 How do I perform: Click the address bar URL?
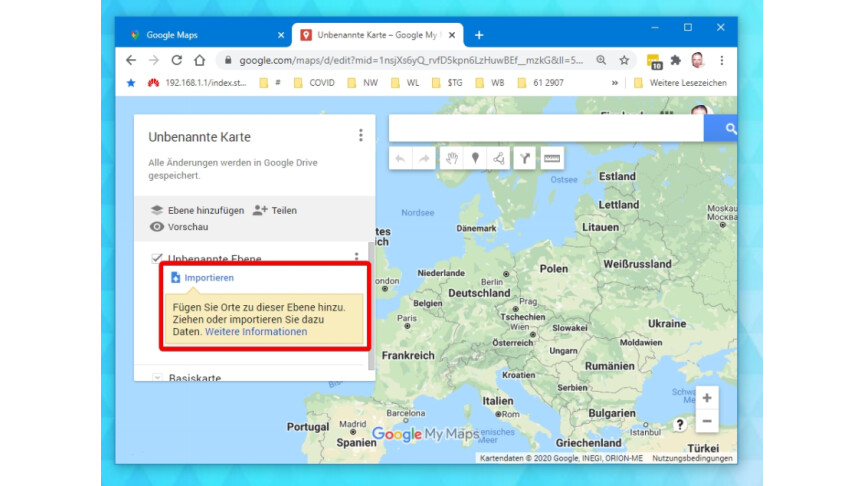point(411,60)
